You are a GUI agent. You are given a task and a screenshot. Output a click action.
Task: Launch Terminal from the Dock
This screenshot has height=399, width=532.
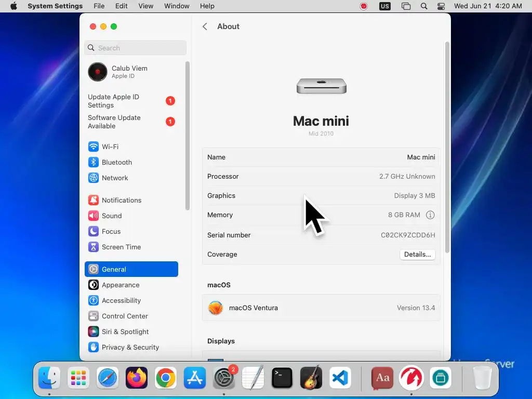click(282, 378)
